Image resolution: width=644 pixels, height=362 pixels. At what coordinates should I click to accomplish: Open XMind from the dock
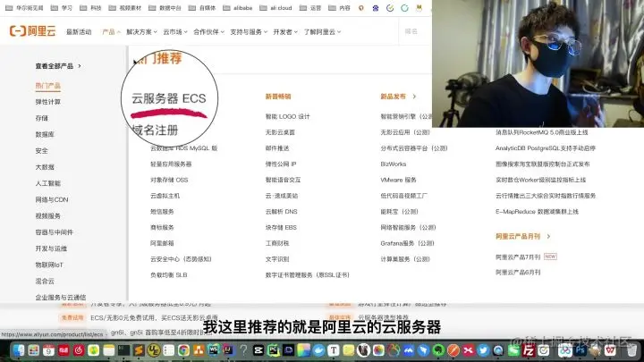(x=468, y=350)
